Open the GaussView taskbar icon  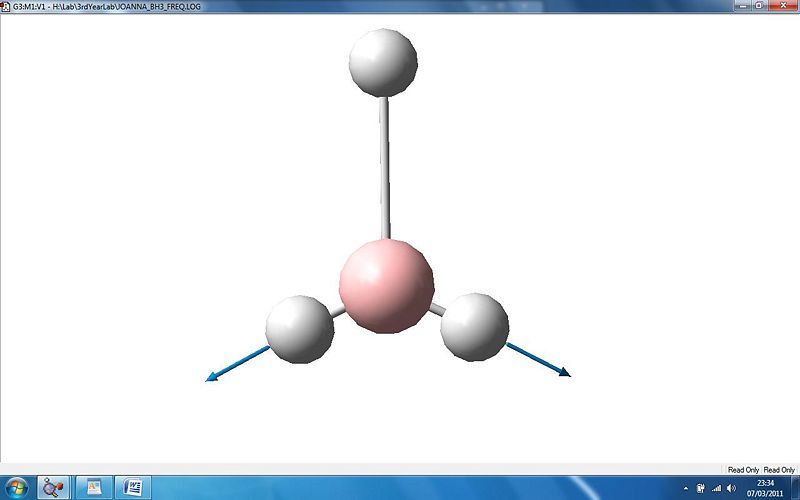(53, 488)
